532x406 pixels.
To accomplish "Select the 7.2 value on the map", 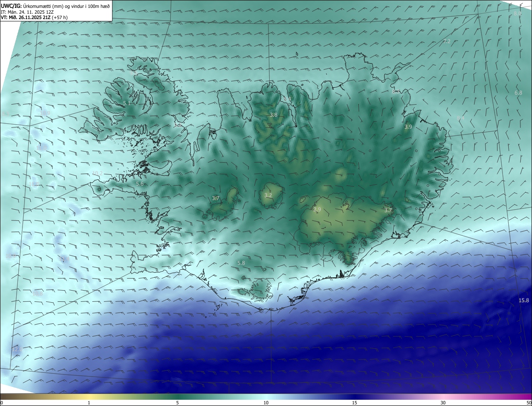I will click(447, 41).
